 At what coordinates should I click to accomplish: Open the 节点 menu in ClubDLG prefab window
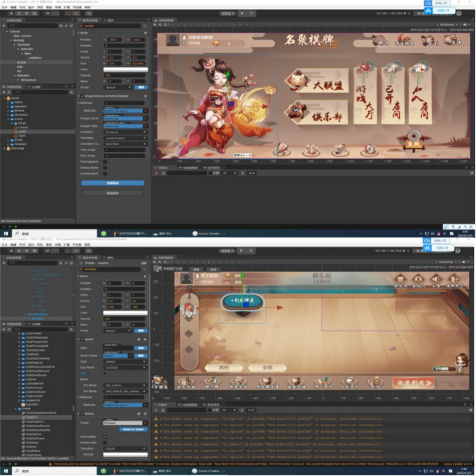pos(22,245)
